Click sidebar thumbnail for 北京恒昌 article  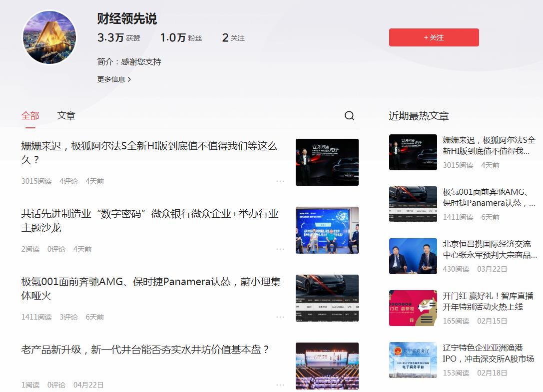pos(413,256)
